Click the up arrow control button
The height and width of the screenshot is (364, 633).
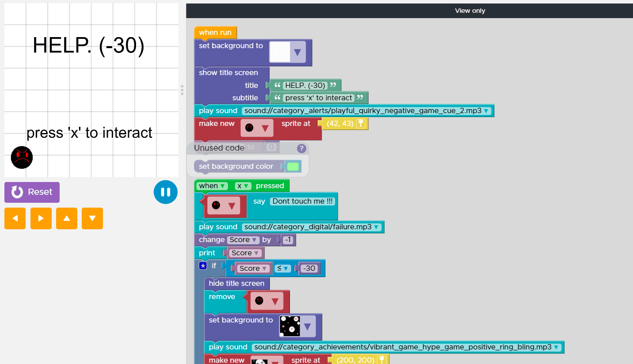tap(67, 218)
